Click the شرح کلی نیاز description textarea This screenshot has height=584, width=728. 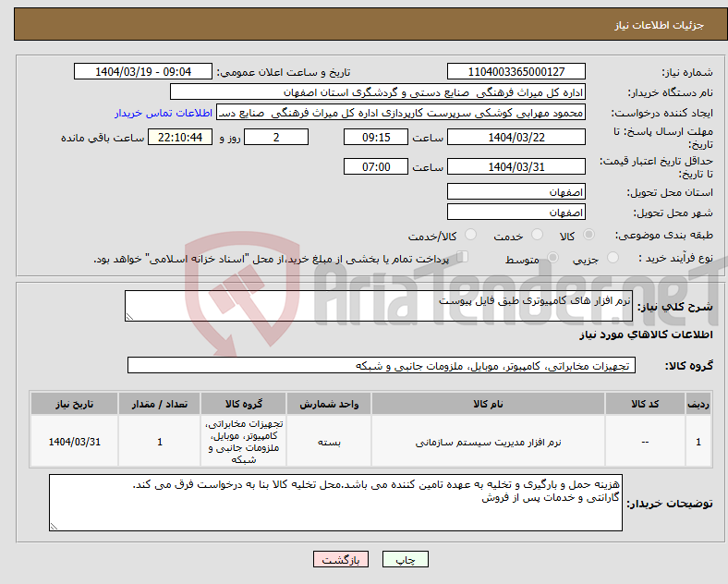coord(379,306)
